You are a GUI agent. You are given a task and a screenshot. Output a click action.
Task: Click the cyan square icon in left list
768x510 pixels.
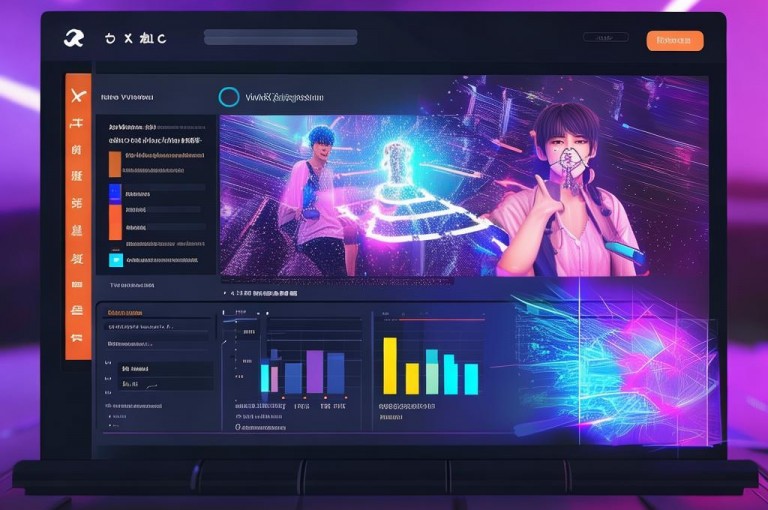point(116,260)
